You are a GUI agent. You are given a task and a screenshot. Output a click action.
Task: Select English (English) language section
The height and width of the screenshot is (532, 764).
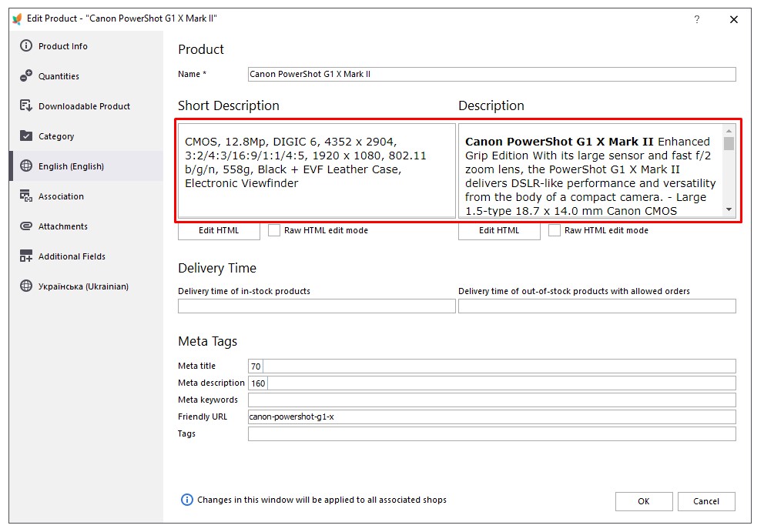[x=87, y=166]
